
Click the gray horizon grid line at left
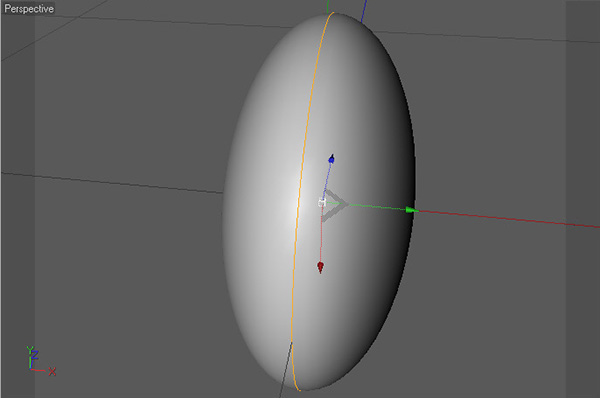point(112,183)
